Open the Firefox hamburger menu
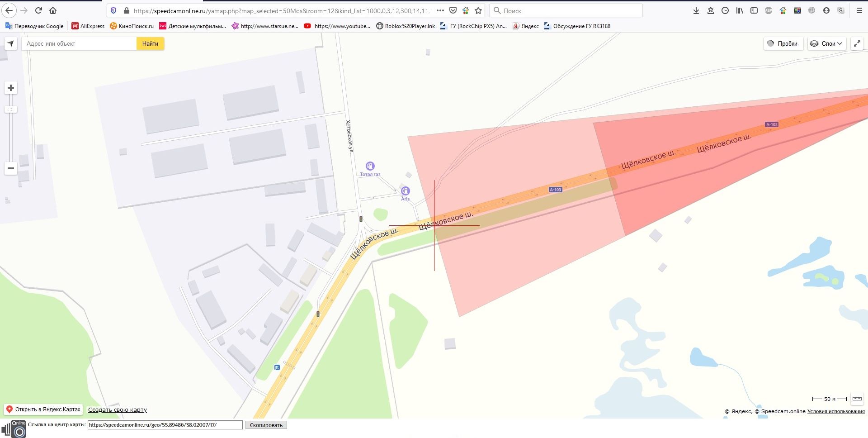Screen dimensions: 868x438 (x=859, y=10)
